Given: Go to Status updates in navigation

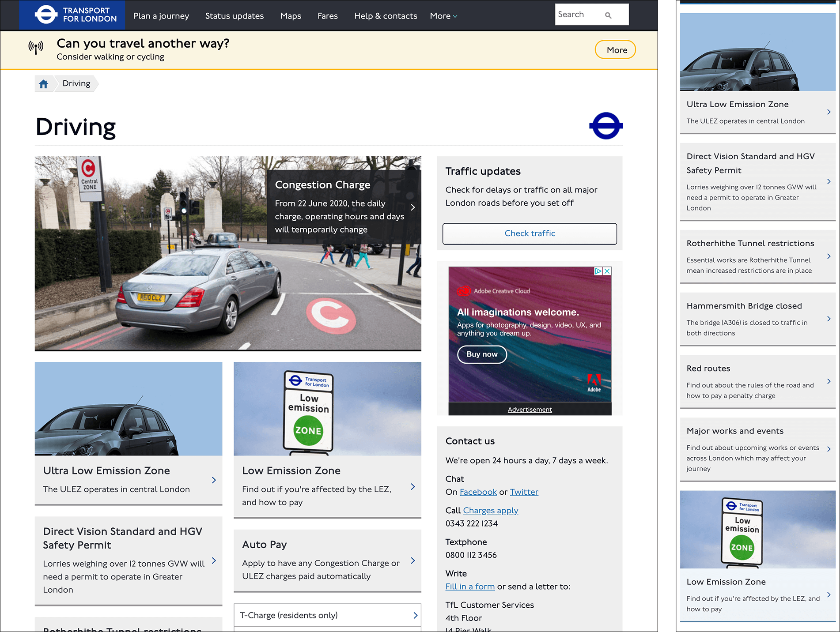Looking at the screenshot, I should (234, 16).
